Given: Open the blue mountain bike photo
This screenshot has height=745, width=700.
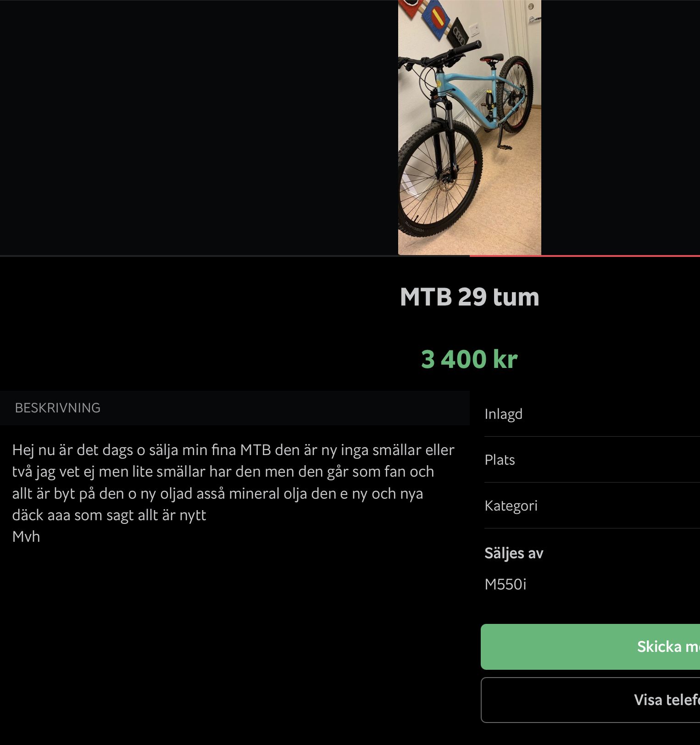Looking at the screenshot, I should (x=469, y=127).
